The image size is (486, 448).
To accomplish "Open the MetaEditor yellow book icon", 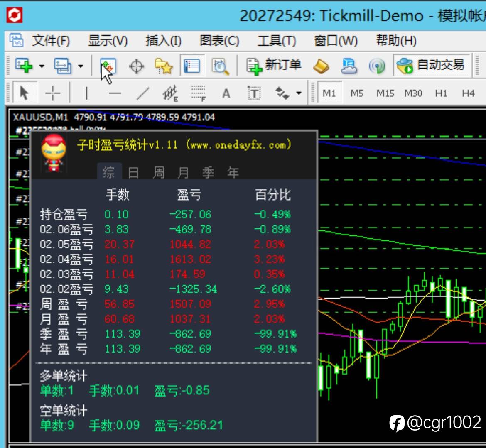I will point(322,66).
